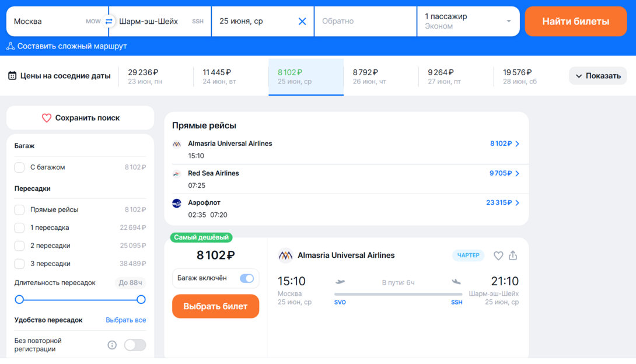
Task: Click the complex route icon
Action: coord(11,46)
